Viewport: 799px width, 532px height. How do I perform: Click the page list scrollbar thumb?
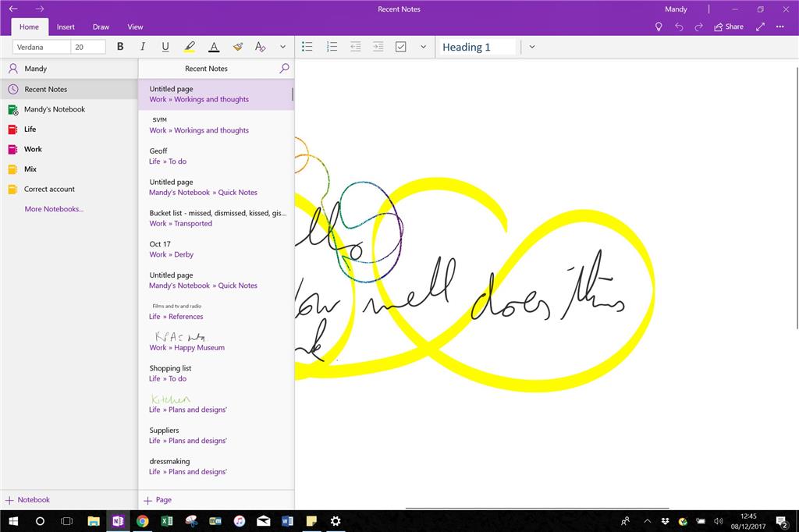[x=293, y=94]
